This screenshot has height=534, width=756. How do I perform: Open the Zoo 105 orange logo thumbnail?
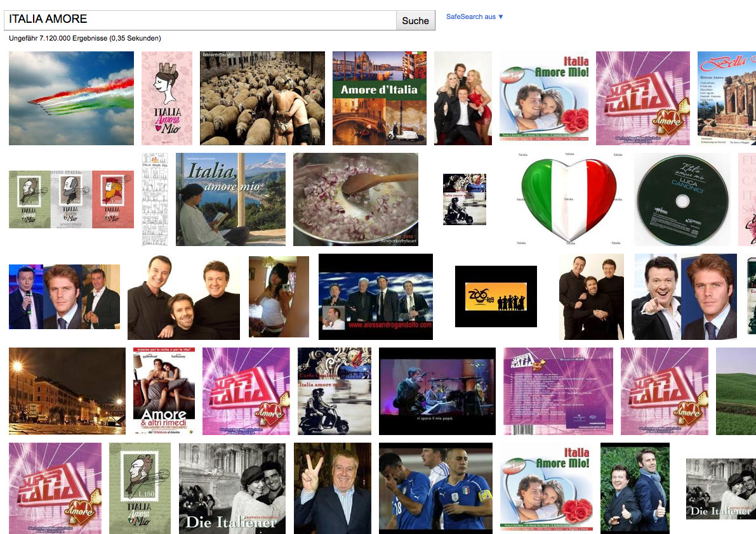496,297
